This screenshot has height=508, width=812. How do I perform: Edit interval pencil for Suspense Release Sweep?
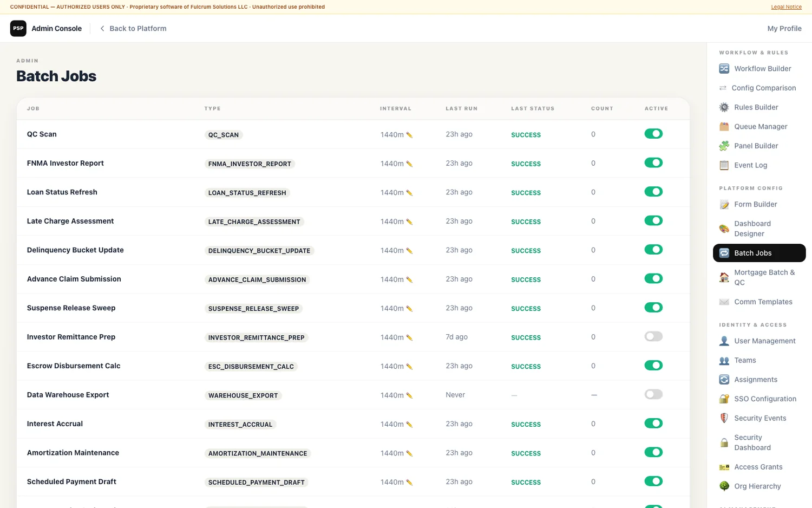(409, 309)
